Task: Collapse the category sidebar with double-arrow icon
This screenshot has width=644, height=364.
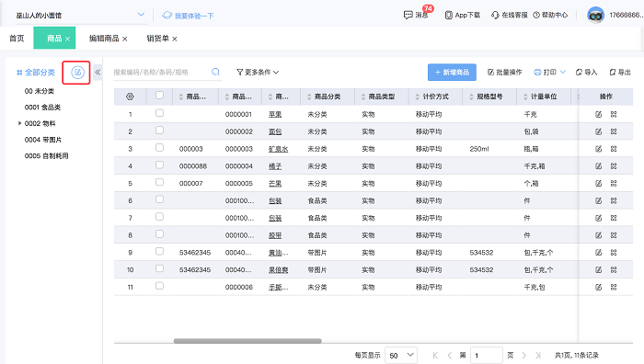Action: pos(98,73)
